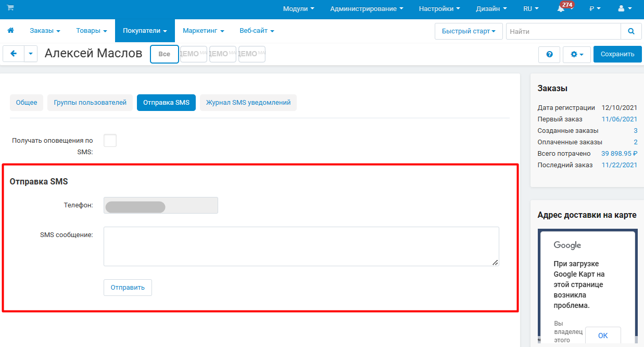The height and width of the screenshot is (347, 644).
Task: Select the Все storefront button
Action: pyautogui.click(x=165, y=54)
